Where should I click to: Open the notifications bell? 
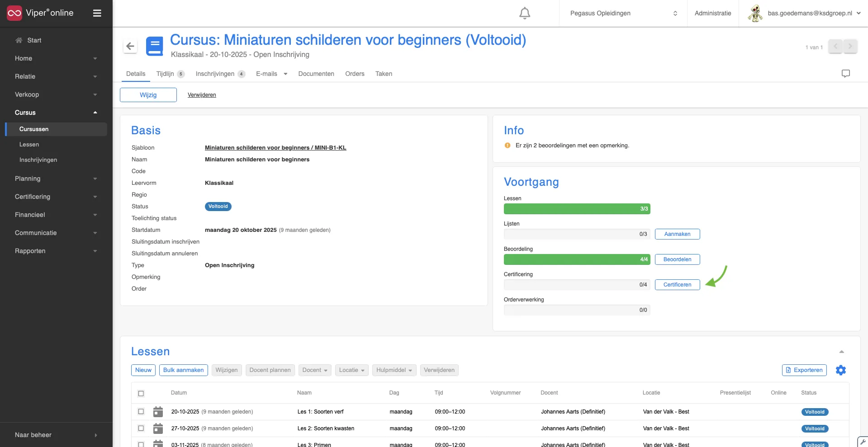525,13
